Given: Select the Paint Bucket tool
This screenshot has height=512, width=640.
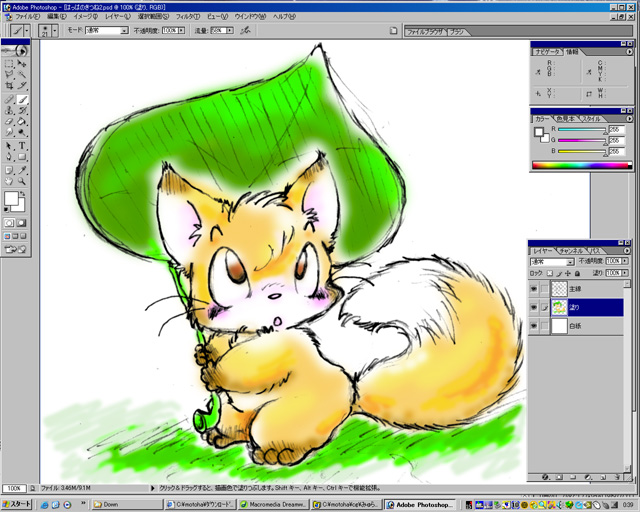Looking at the screenshot, I should pyautogui.click(x=22, y=121).
